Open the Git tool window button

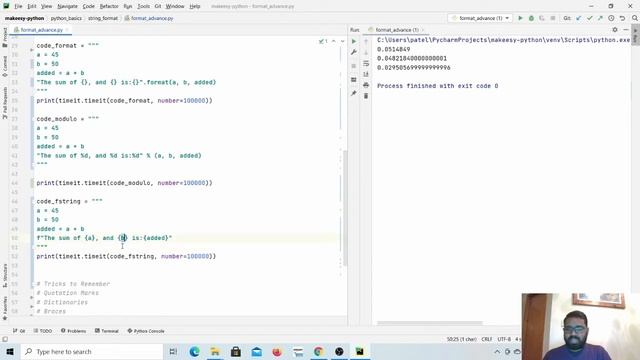pyautogui.click(x=19, y=331)
